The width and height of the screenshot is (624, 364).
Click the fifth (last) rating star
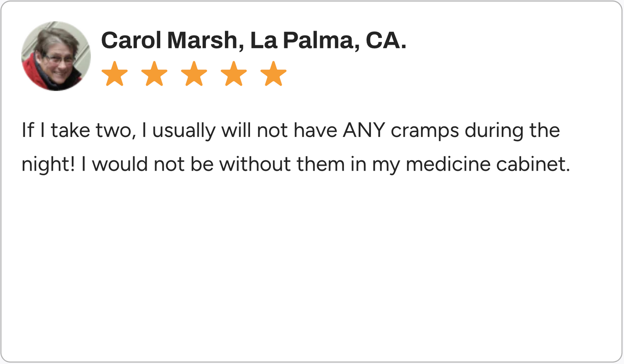[x=273, y=74]
